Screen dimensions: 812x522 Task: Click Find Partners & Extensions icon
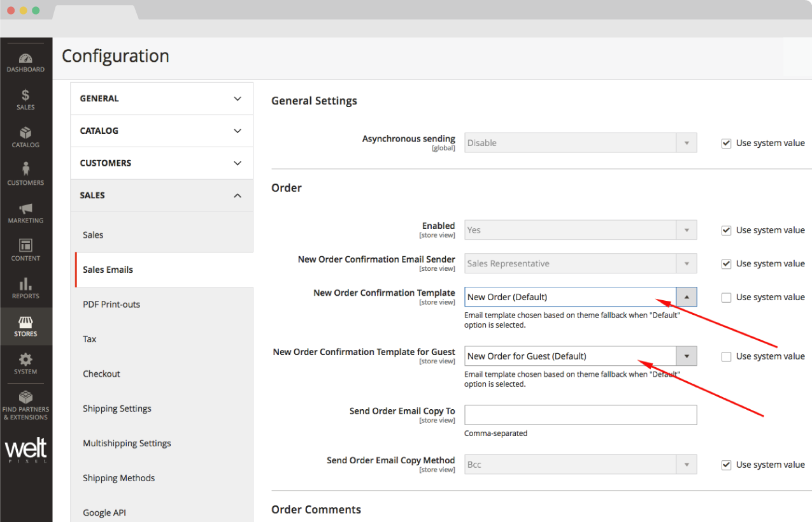(x=25, y=398)
